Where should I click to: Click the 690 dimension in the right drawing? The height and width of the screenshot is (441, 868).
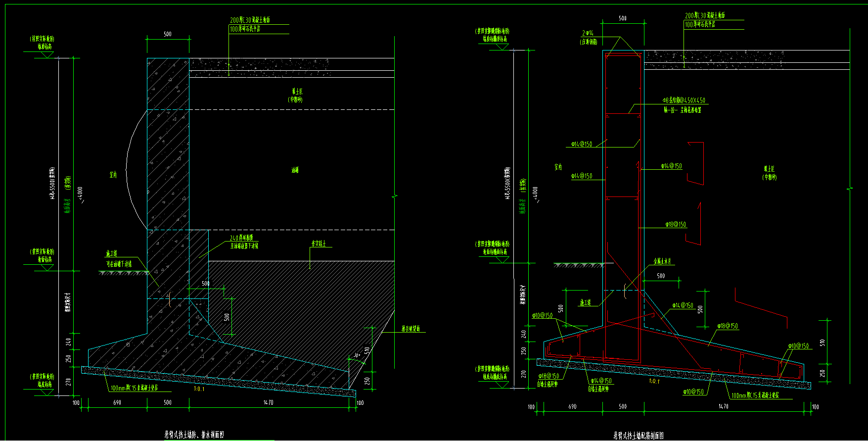572,406
